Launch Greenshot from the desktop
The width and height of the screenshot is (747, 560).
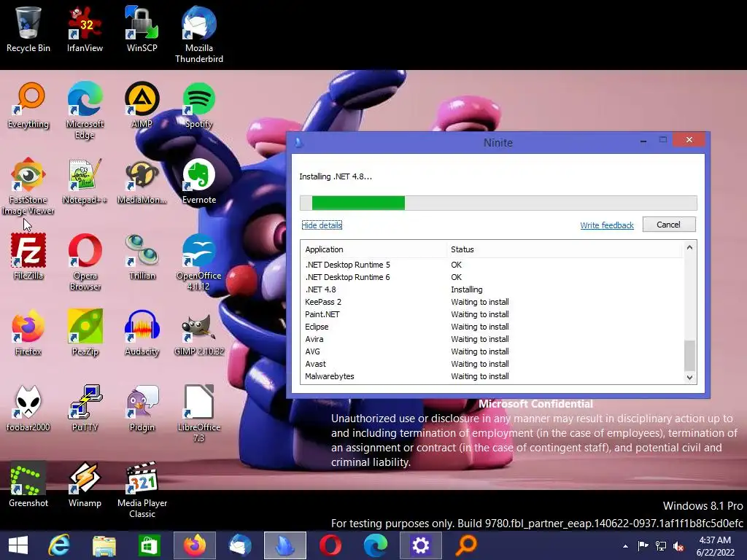click(28, 484)
